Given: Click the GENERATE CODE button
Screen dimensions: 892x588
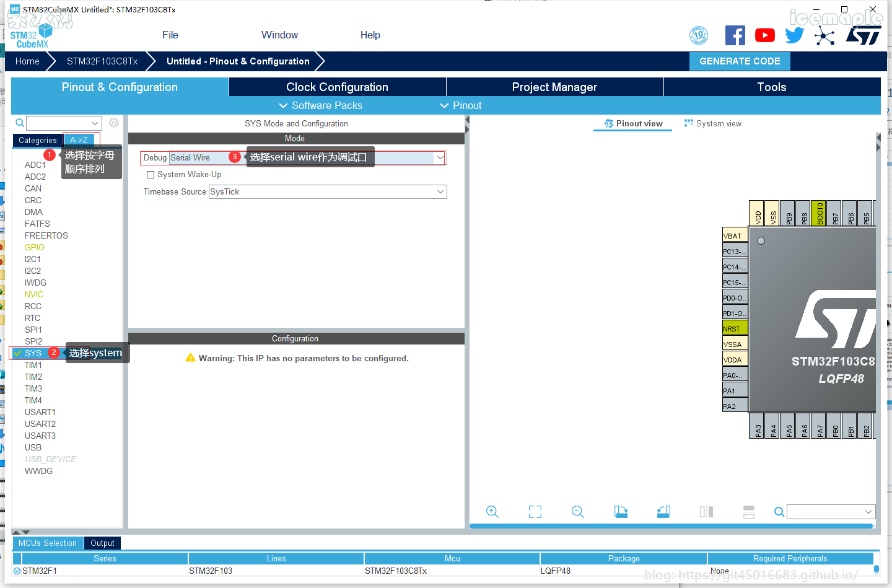Looking at the screenshot, I should 740,61.
